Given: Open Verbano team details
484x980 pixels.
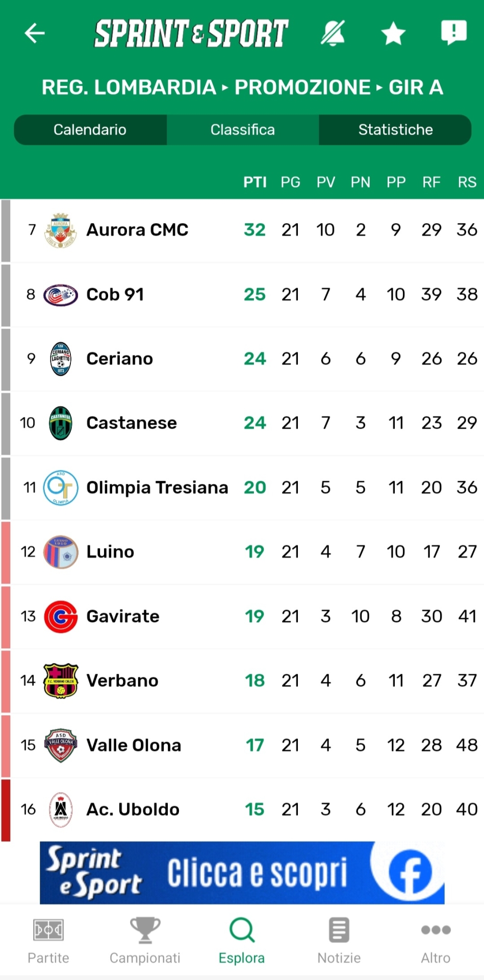Looking at the screenshot, I should point(122,681).
